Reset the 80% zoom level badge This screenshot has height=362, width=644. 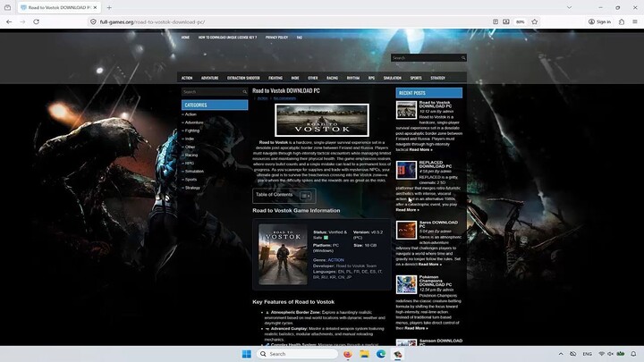click(x=521, y=21)
